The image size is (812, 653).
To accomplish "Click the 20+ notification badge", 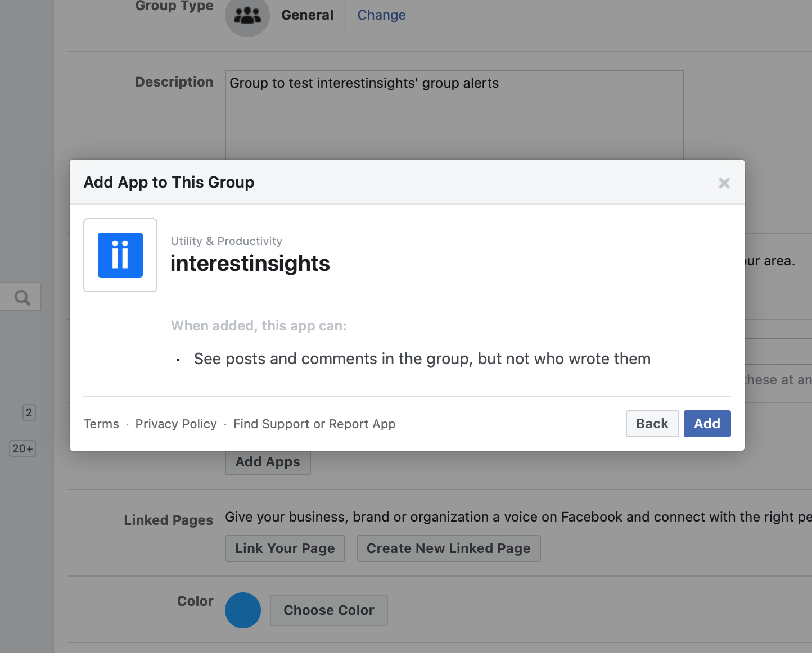I will [x=22, y=448].
